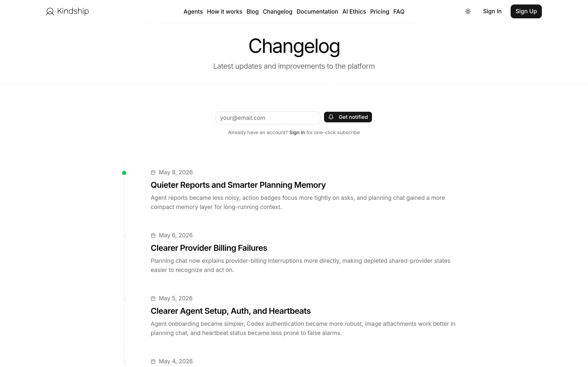Screen dimensions: 588x367
Task: Click the calendar icon beside May 5, 2026
Action: [153, 298]
